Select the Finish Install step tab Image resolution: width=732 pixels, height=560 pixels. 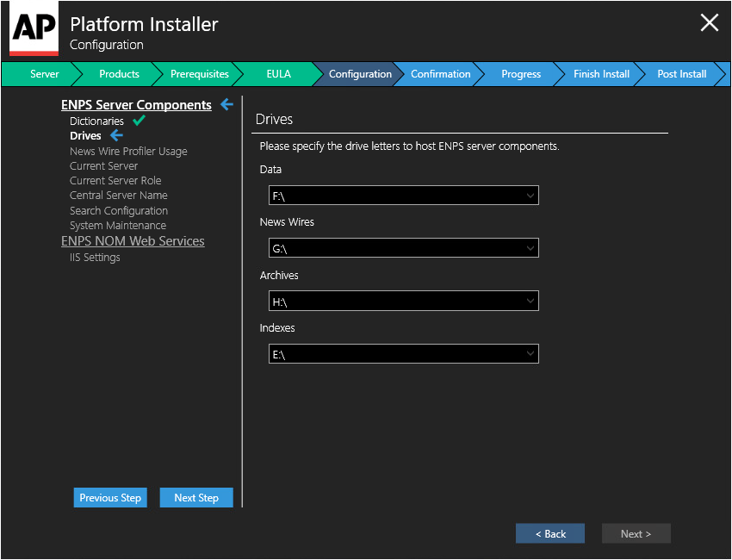click(x=601, y=74)
